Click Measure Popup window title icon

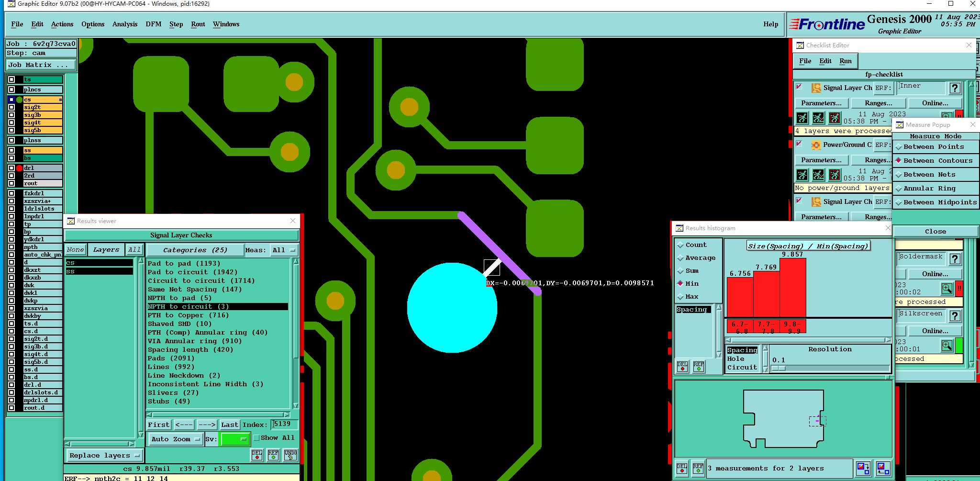pos(900,124)
